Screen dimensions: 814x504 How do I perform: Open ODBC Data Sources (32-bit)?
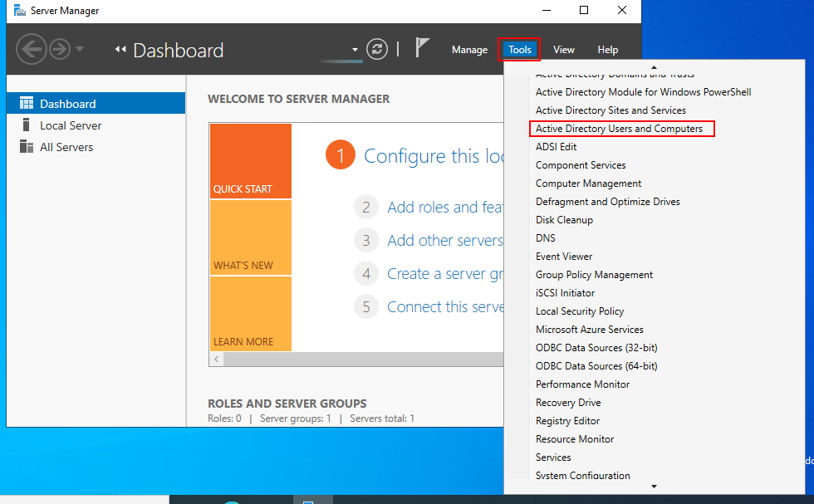coord(596,348)
